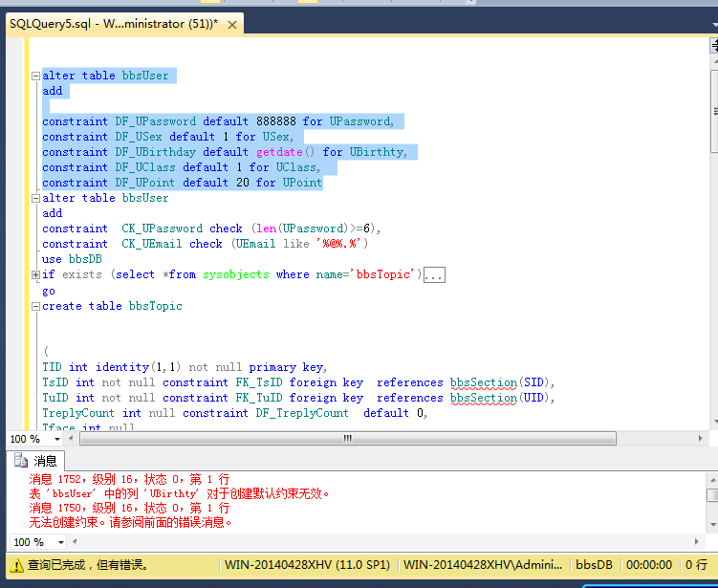The height and width of the screenshot is (588, 718).
Task: Collapse the first alter table bbsUser block
Action: click(x=36, y=76)
